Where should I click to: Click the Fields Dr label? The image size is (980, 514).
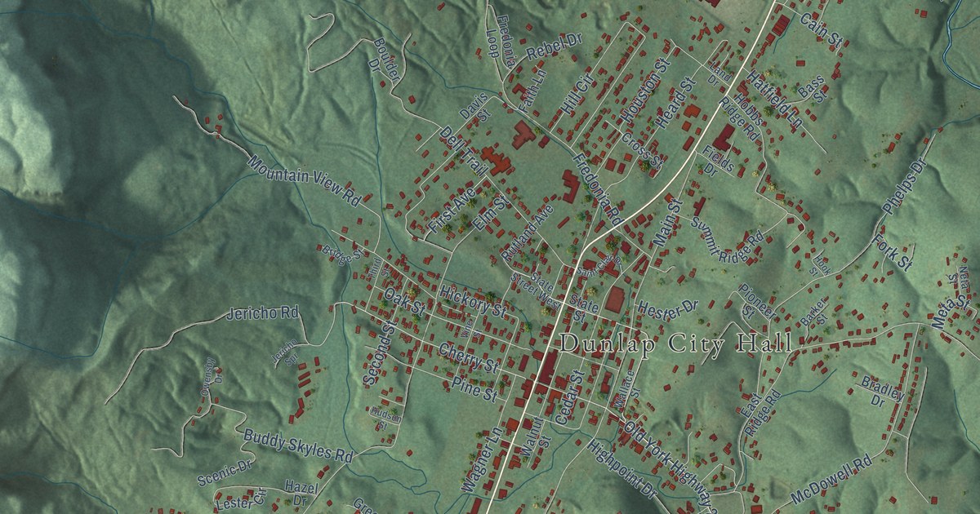(x=716, y=159)
